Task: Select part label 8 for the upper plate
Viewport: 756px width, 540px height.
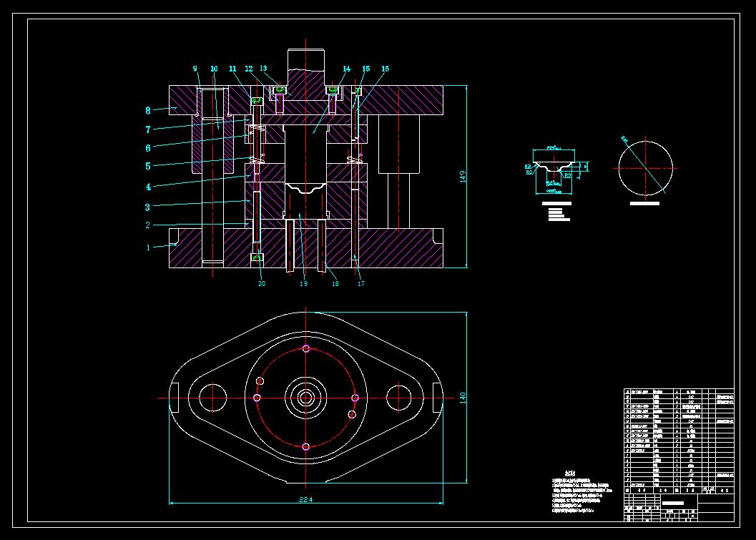Action: pos(148,110)
